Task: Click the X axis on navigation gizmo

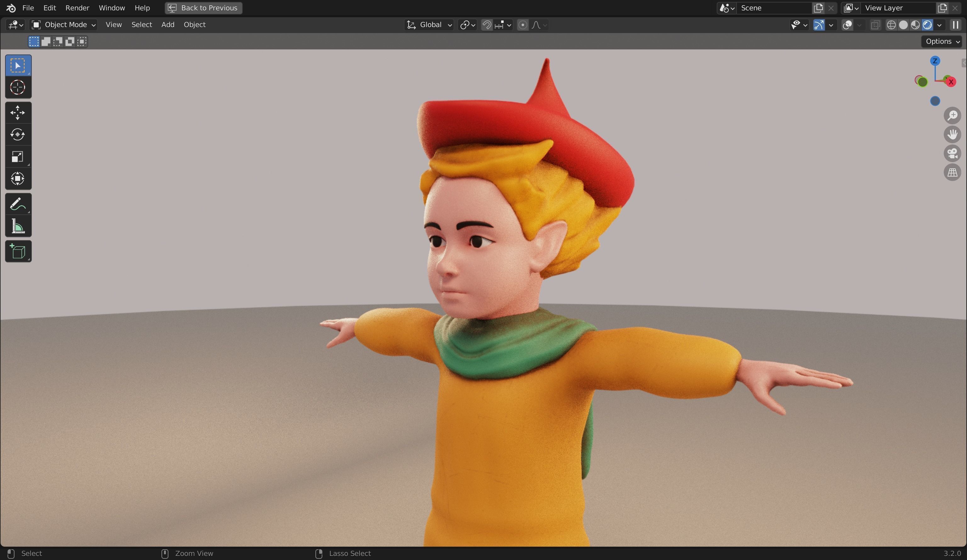Action: point(951,82)
